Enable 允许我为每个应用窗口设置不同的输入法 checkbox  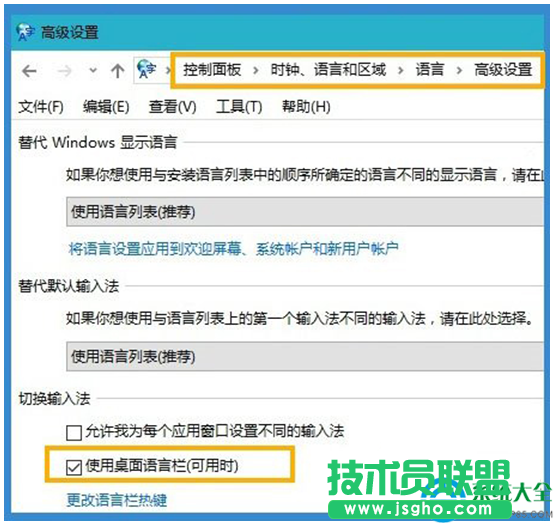74,433
